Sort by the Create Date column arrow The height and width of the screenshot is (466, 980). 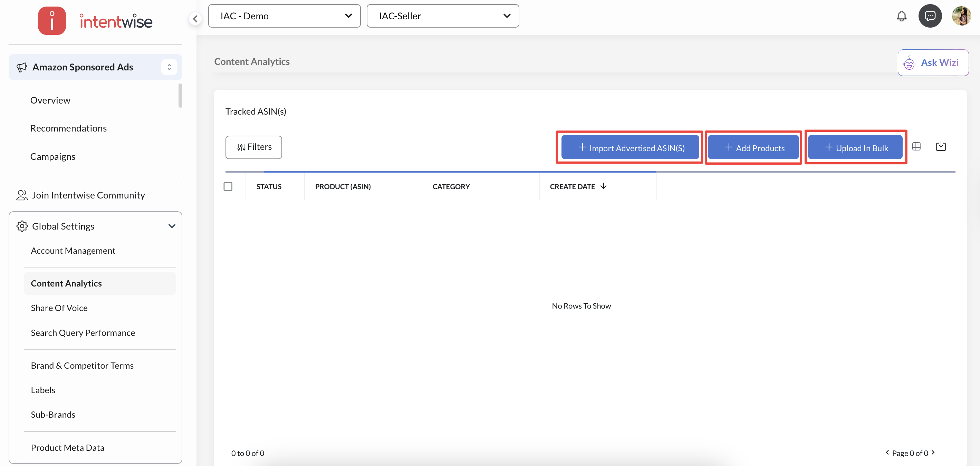(603, 186)
